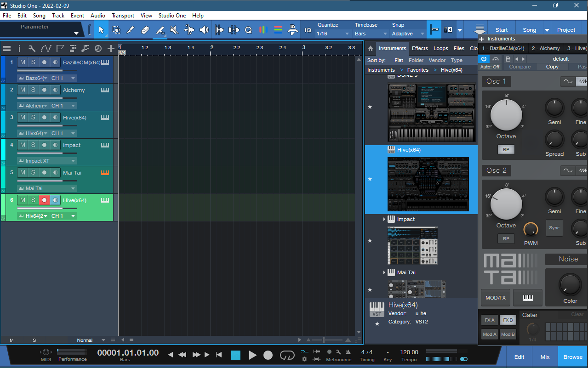Viewport: 588px width, 368px height.
Task: Click the MIDI monitor icon in transport
Action: pos(46,351)
